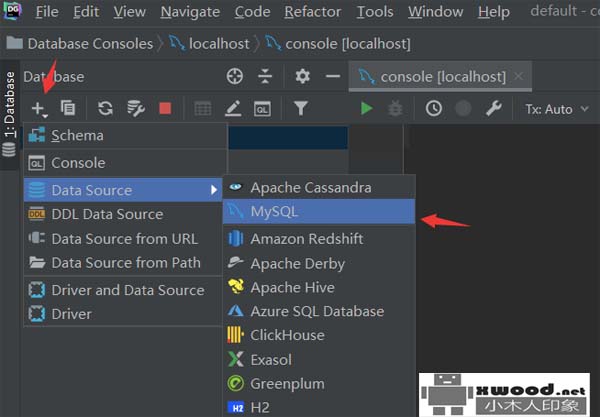Open the Edit menu

pos(86,11)
